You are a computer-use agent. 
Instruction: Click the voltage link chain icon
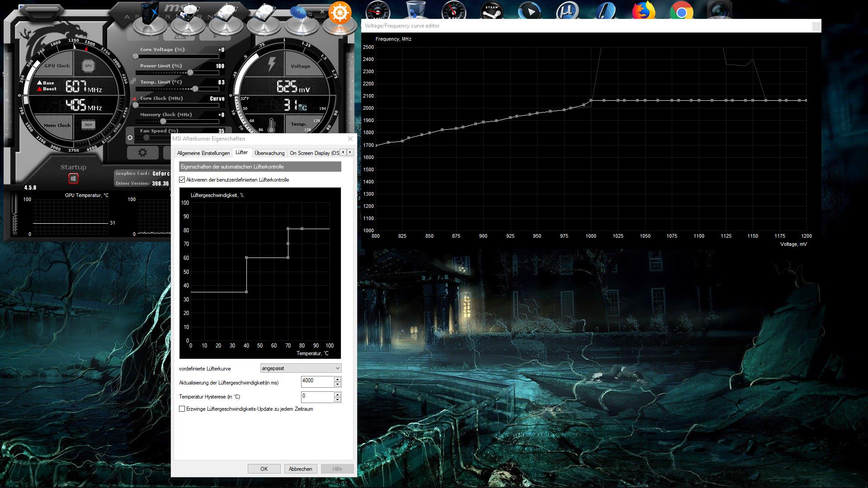(133, 81)
